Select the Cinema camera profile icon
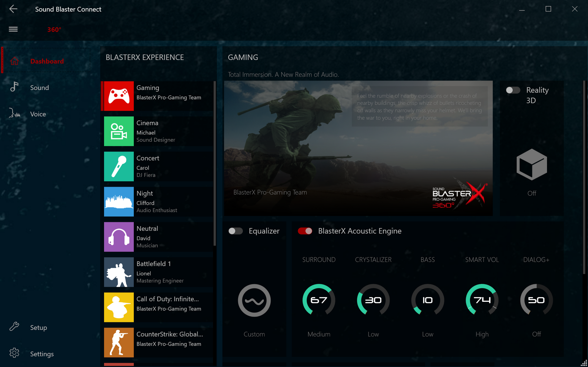Image resolution: width=588 pixels, height=367 pixels. [x=119, y=131]
